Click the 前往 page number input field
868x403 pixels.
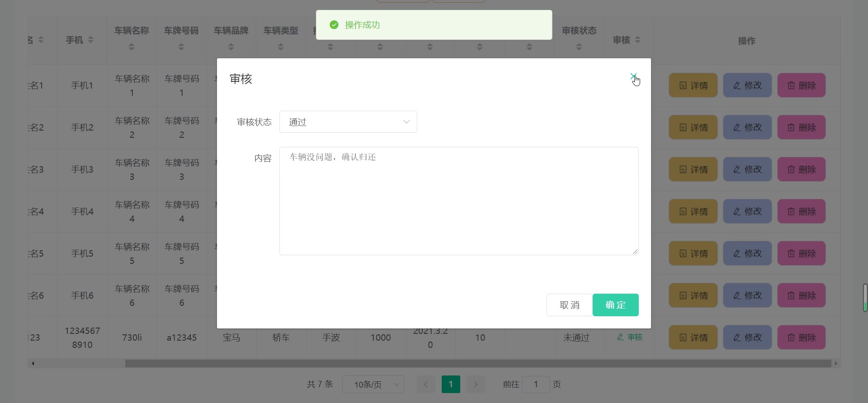[x=535, y=384]
